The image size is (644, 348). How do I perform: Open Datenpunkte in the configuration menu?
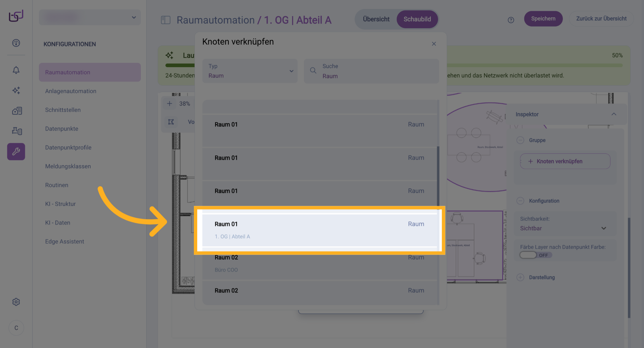(62, 129)
